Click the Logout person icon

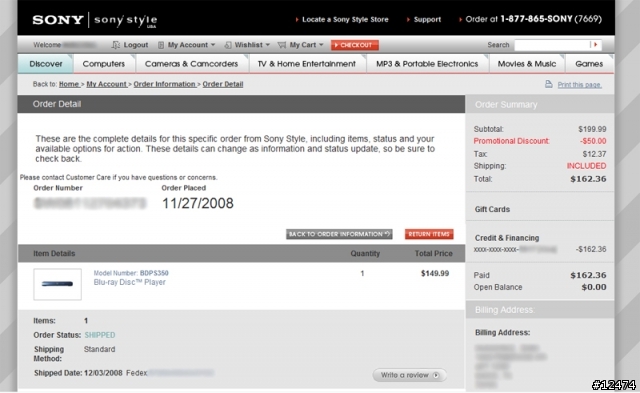[x=116, y=45]
